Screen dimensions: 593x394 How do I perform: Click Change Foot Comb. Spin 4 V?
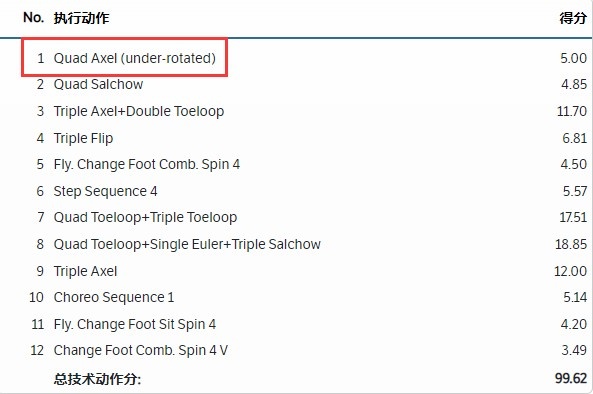[x=141, y=351]
